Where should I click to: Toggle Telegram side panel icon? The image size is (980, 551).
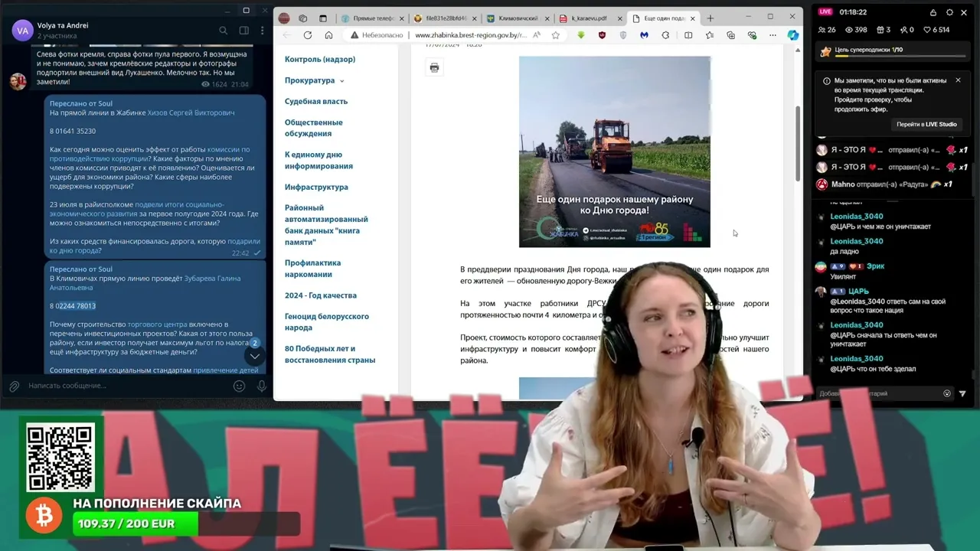(x=243, y=31)
